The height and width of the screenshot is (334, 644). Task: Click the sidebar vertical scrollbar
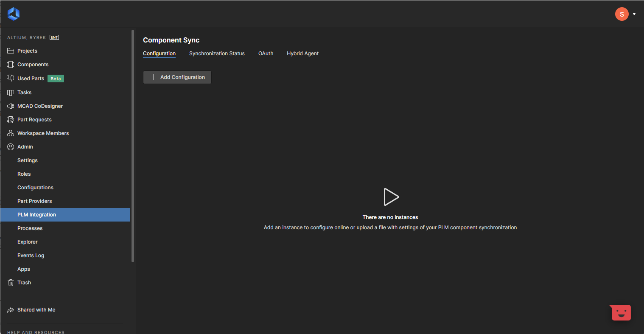pyautogui.click(x=133, y=146)
